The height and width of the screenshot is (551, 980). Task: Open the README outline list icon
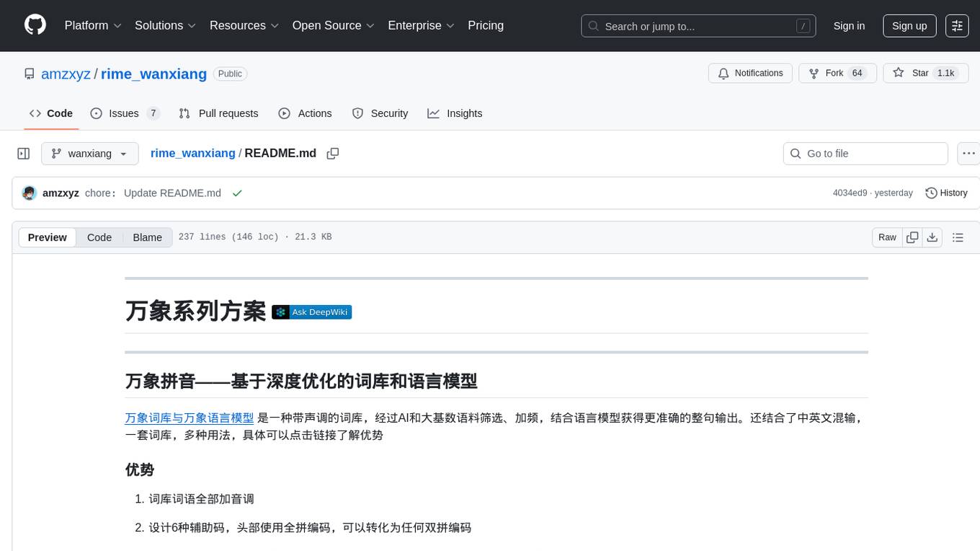pyautogui.click(x=958, y=237)
